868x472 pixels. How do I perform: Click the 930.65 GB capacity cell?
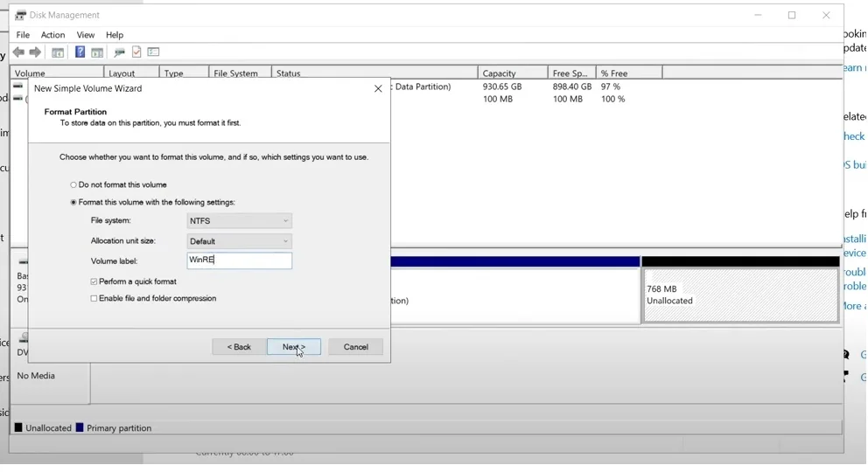(x=502, y=87)
